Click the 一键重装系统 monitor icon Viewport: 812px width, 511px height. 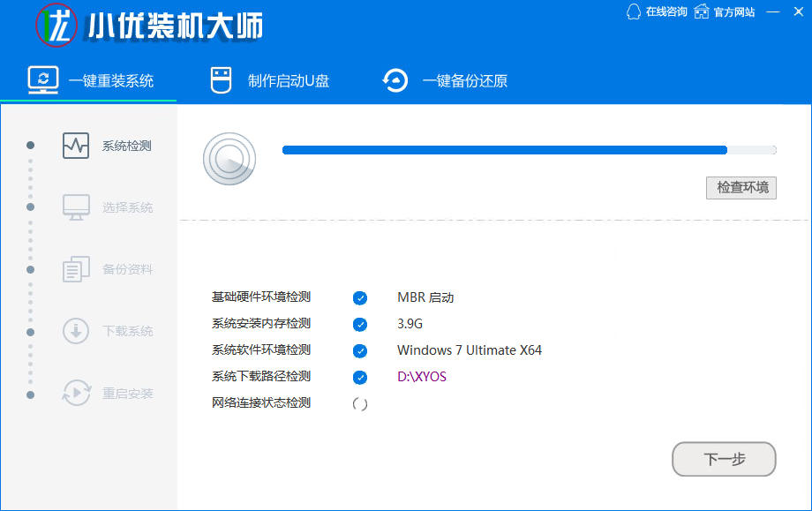[43, 80]
